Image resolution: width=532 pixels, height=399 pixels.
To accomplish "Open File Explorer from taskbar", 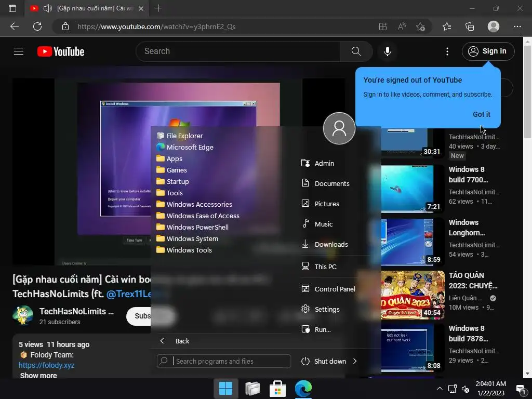I will 252,389.
